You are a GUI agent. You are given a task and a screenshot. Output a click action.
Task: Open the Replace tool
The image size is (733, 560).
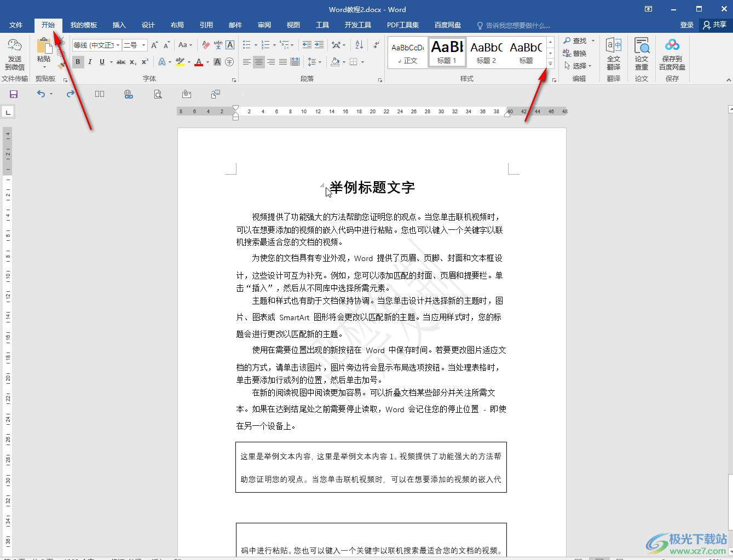(x=575, y=53)
